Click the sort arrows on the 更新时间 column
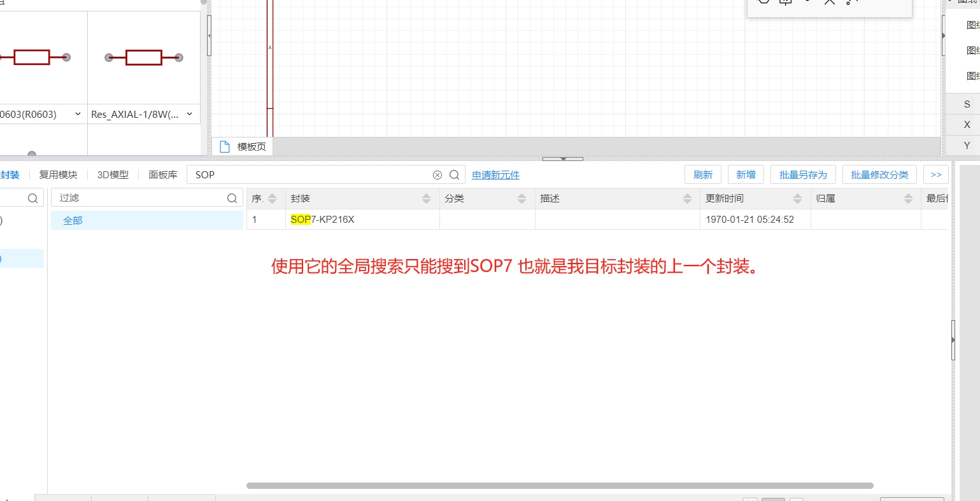Screen dimensions: 980x501 tap(799, 197)
